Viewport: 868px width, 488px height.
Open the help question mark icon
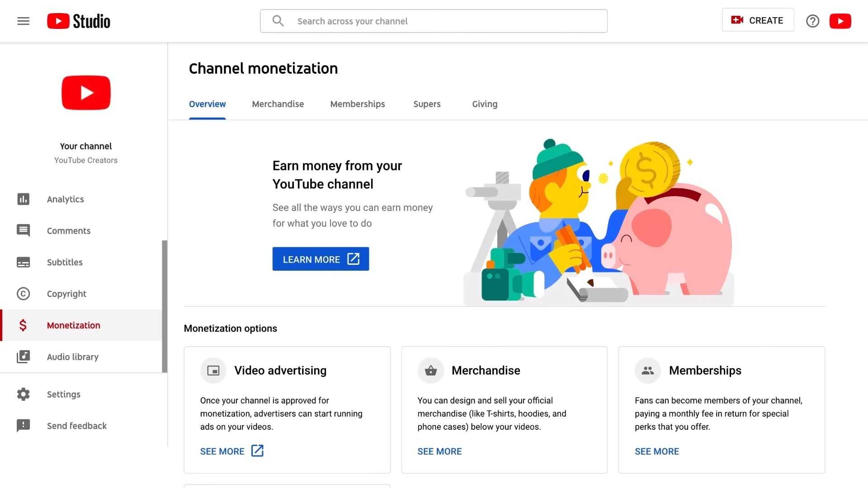pos(812,21)
